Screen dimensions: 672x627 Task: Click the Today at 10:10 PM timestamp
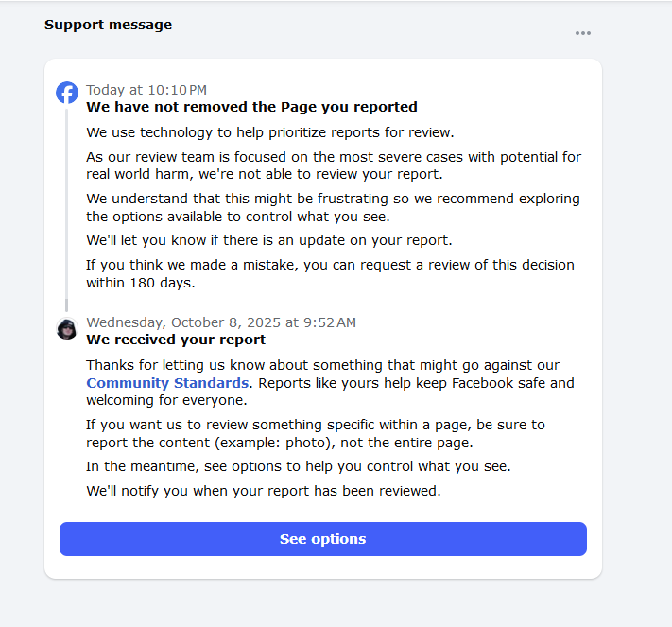pos(146,90)
